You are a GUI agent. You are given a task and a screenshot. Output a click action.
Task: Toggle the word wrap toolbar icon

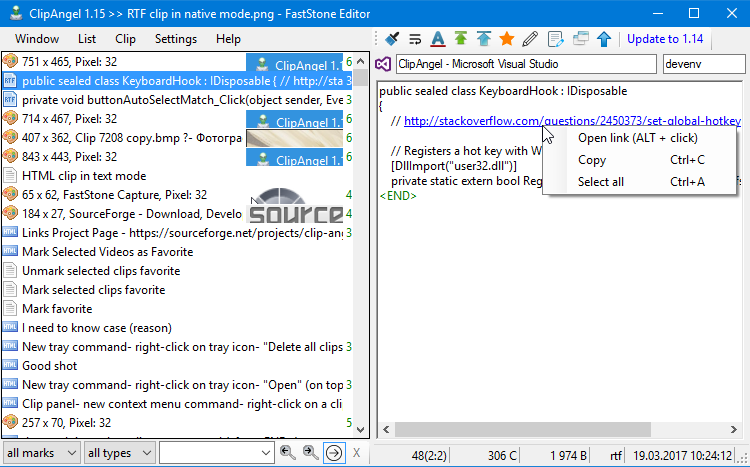point(415,39)
